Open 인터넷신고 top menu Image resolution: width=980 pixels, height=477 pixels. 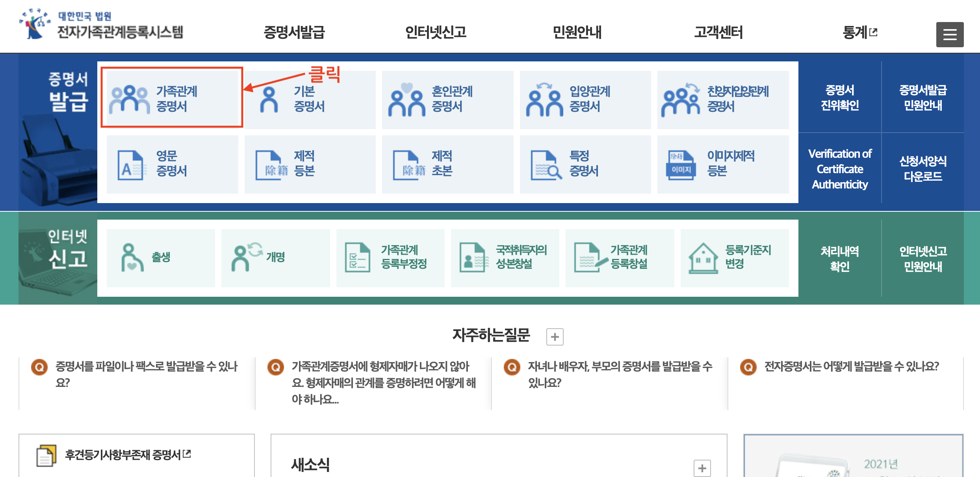pos(436,32)
